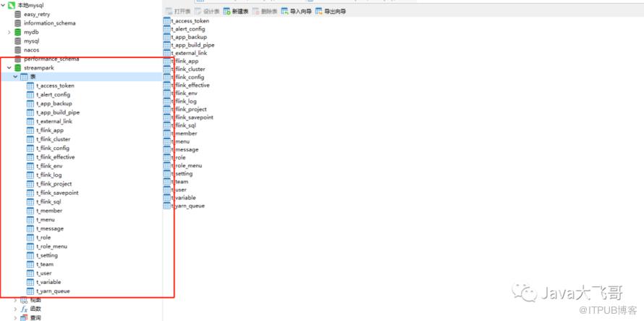Select t_role in the sidebar tree

coord(43,238)
